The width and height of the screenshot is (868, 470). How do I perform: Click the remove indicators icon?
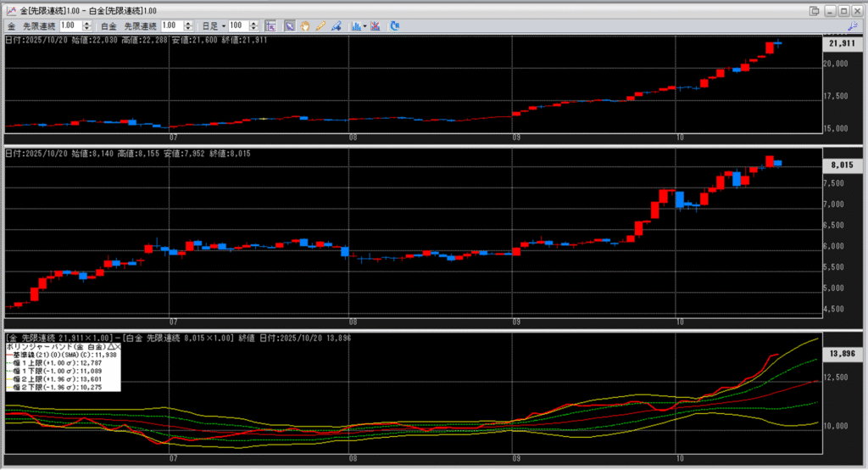coord(376,26)
